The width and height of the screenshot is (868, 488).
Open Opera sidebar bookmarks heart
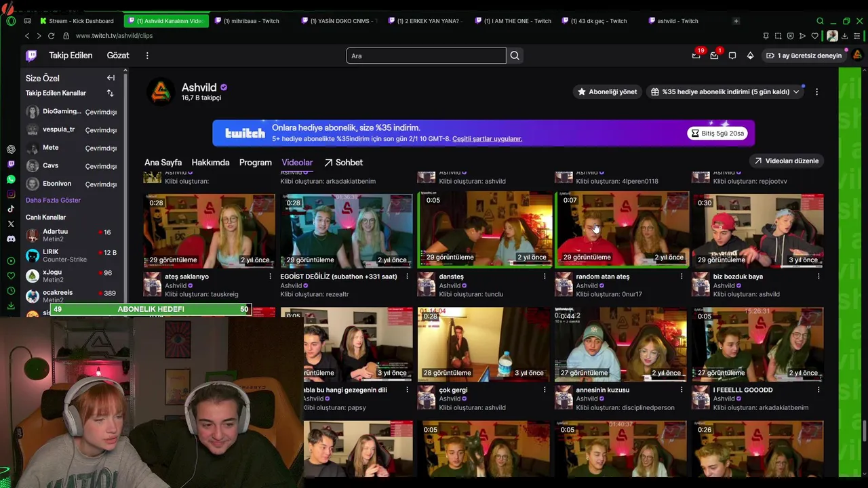tap(11, 276)
